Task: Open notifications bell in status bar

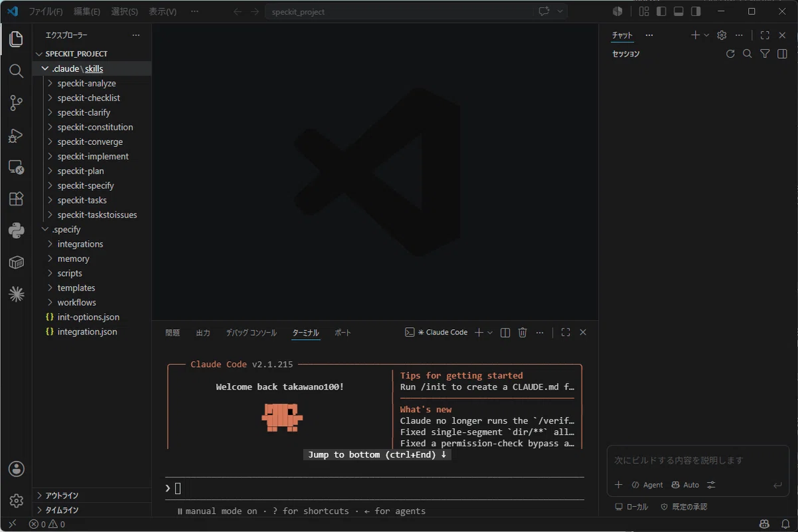Action: 785,525
